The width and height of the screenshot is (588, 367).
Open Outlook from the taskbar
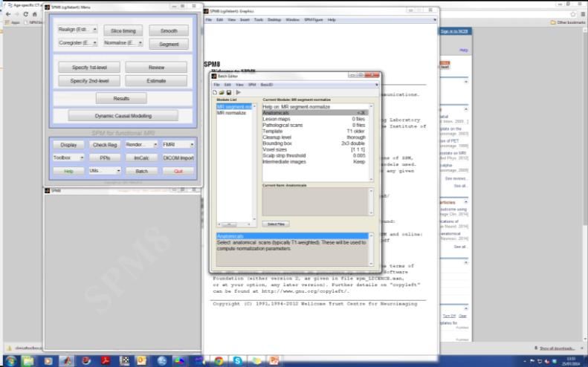(141, 360)
